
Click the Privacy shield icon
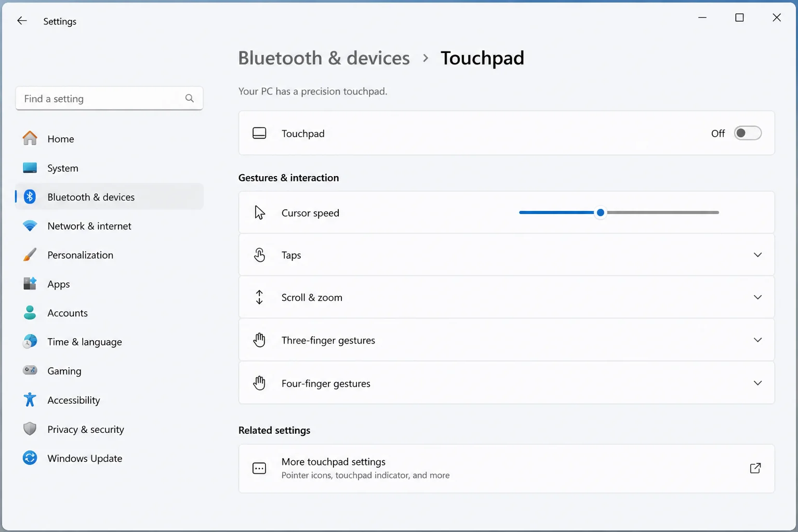pyautogui.click(x=30, y=429)
